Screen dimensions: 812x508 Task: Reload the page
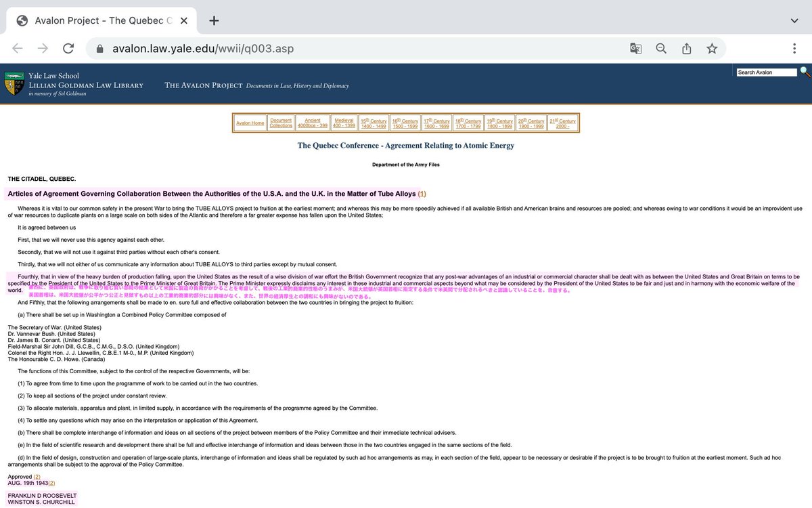click(x=68, y=49)
